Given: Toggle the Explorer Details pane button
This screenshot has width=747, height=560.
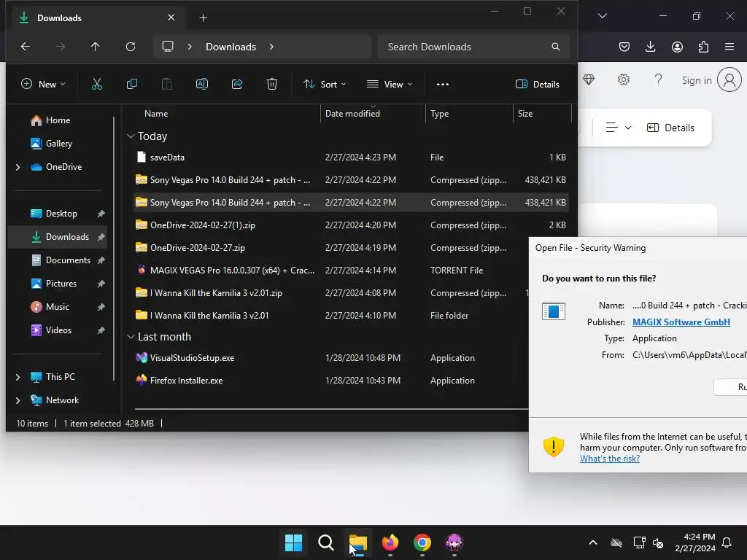Looking at the screenshot, I should [538, 85].
